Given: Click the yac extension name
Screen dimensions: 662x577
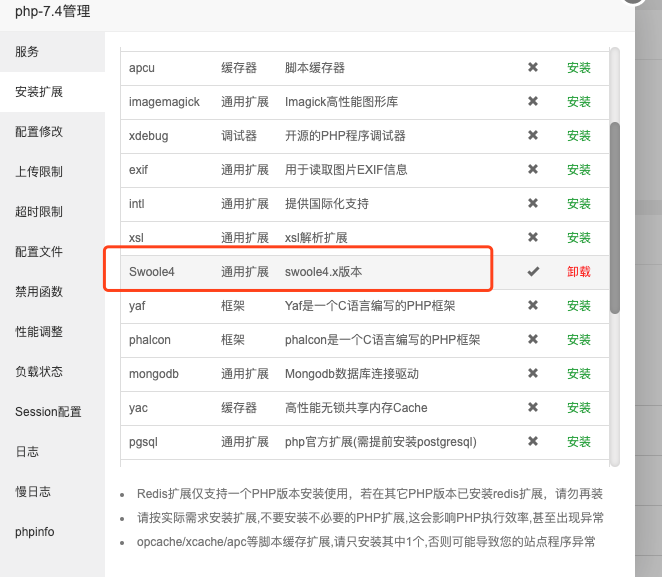Looking at the screenshot, I should coord(138,408).
